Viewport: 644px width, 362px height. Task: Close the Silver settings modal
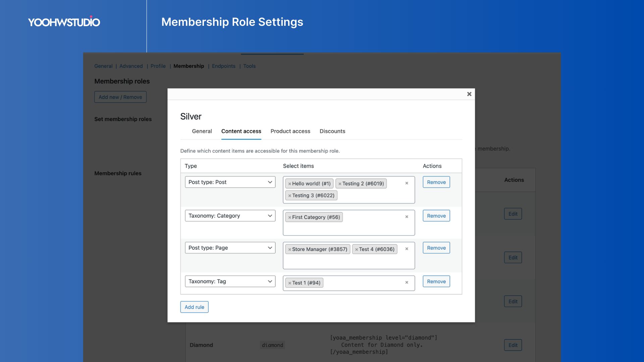click(469, 94)
